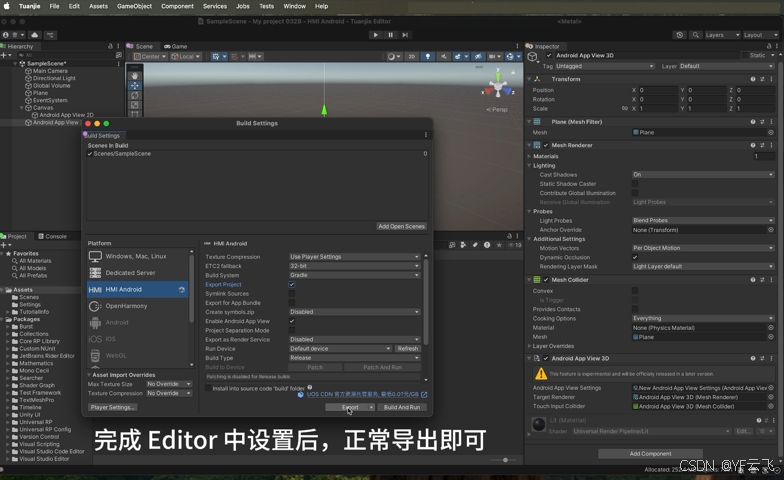
Task: Open Android App View 3D help icon
Action: (x=752, y=358)
